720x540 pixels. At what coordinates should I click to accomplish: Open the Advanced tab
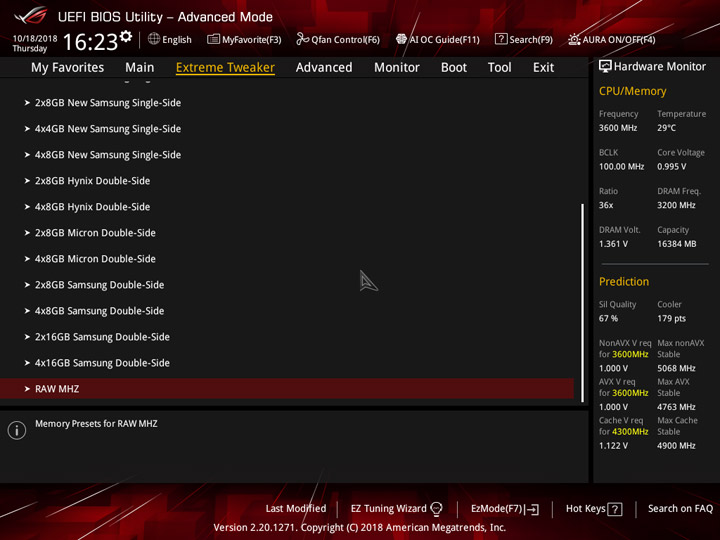click(324, 68)
